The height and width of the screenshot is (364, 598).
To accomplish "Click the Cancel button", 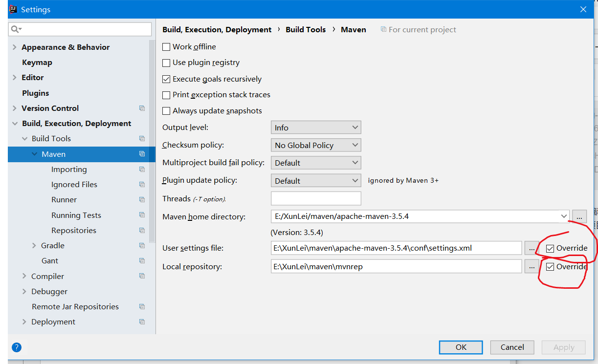I will [512, 347].
